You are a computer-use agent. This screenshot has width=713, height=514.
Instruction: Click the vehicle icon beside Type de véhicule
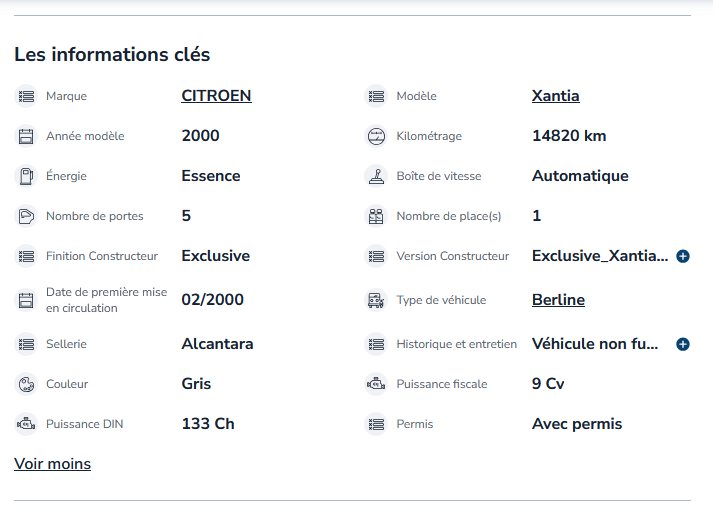pyautogui.click(x=376, y=300)
